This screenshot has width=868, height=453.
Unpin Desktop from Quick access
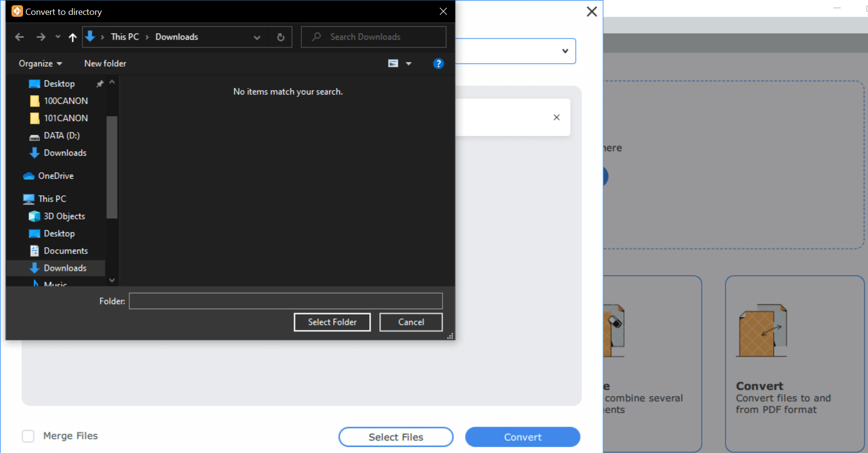click(x=100, y=83)
